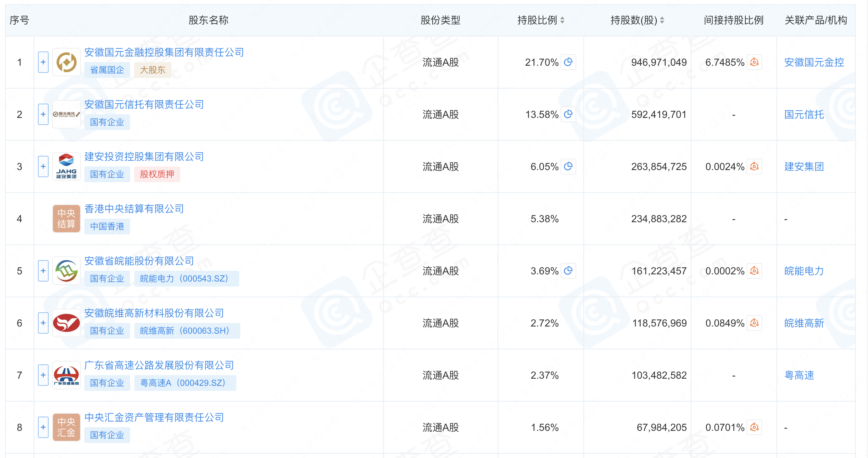Open indirect holding path icon beside 0.0024%
This screenshot has width=868, height=458.
[754, 166]
